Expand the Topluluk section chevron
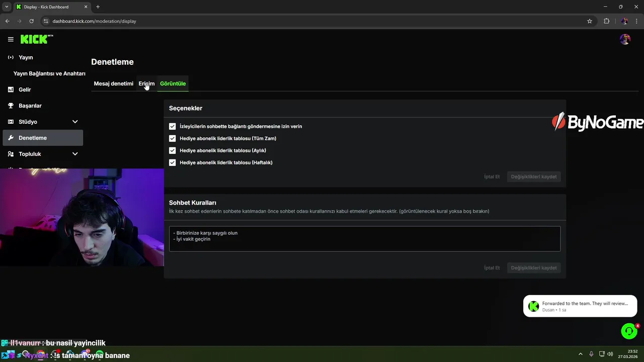Screen dimensions: 644x362 pyautogui.click(x=75, y=154)
